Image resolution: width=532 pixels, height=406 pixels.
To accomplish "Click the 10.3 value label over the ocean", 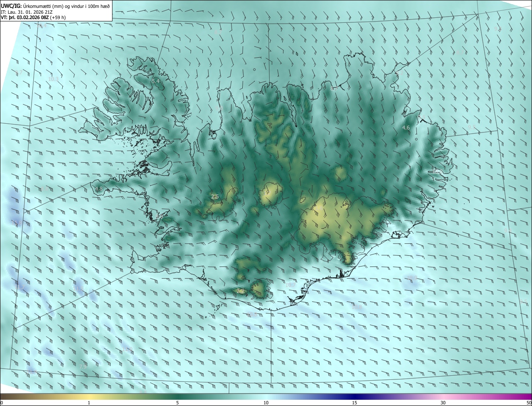I will click(53, 79).
